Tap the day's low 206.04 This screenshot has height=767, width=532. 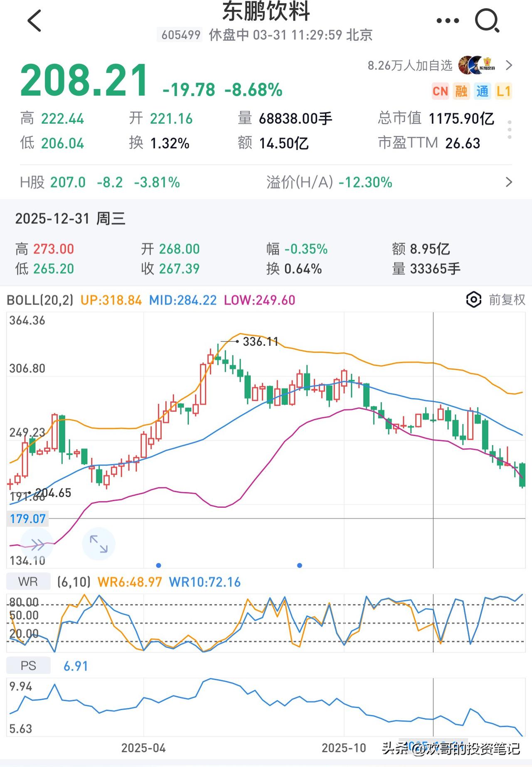coord(62,143)
